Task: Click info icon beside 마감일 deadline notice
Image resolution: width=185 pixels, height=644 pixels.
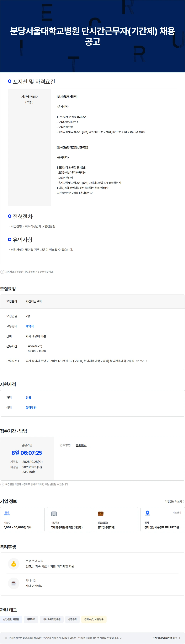Action: tap(2, 484)
